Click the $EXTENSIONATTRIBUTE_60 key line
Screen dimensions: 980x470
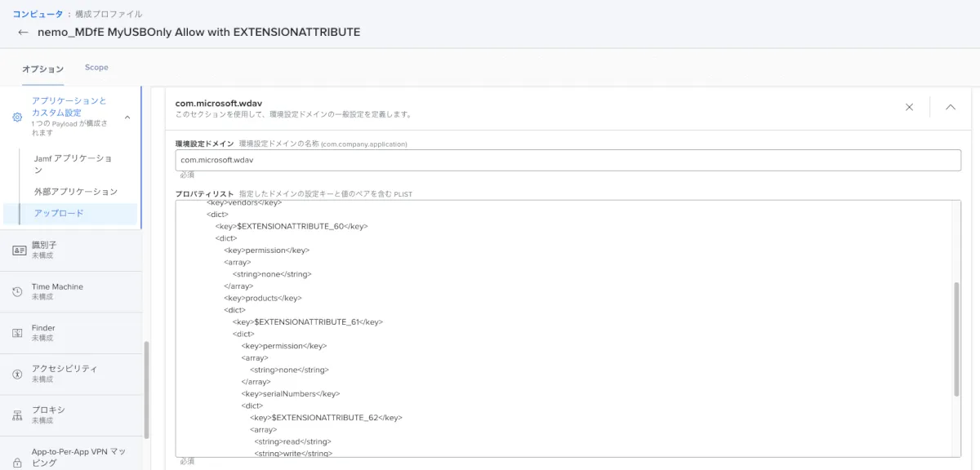tap(292, 226)
